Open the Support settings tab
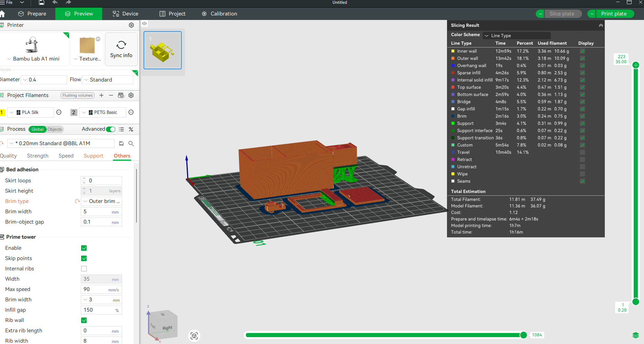The height and width of the screenshot is (344, 644). click(93, 156)
